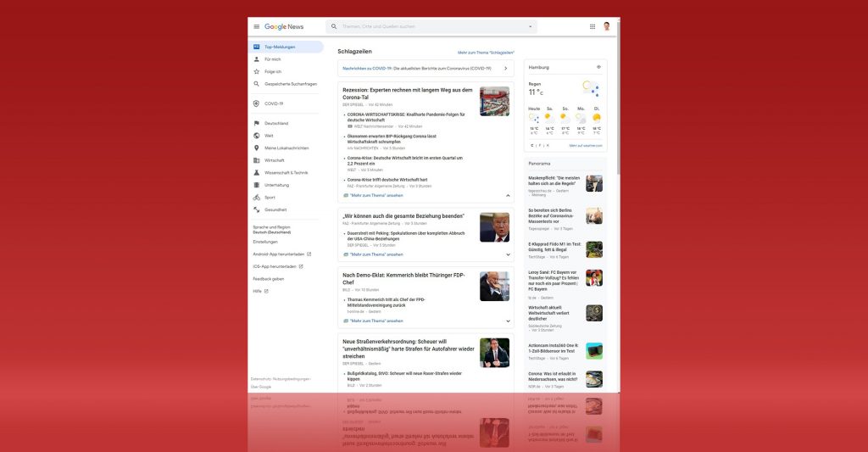Open Nachrichten zu COVID-19 link
This screenshot has height=452, width=868.
pos(368,69)
